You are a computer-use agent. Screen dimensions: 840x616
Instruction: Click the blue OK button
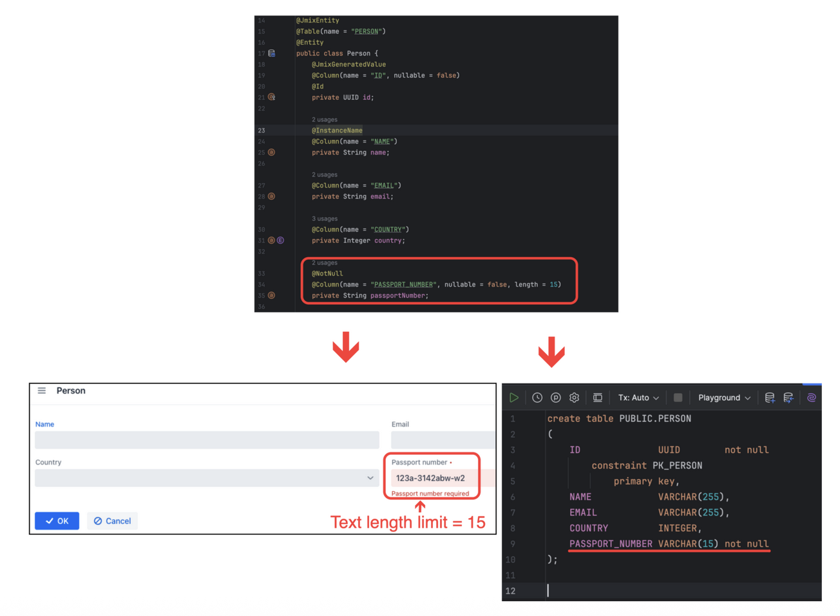[x=57, y=521]
